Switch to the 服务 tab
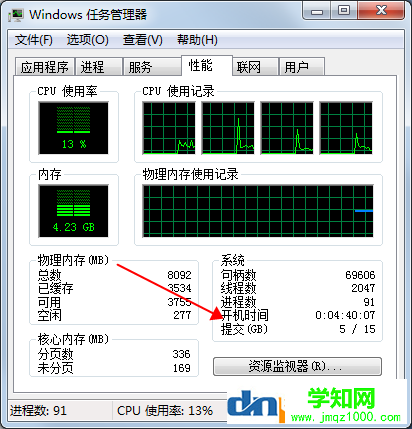Screen dimensions: 412x429 [x=152, y=67]
